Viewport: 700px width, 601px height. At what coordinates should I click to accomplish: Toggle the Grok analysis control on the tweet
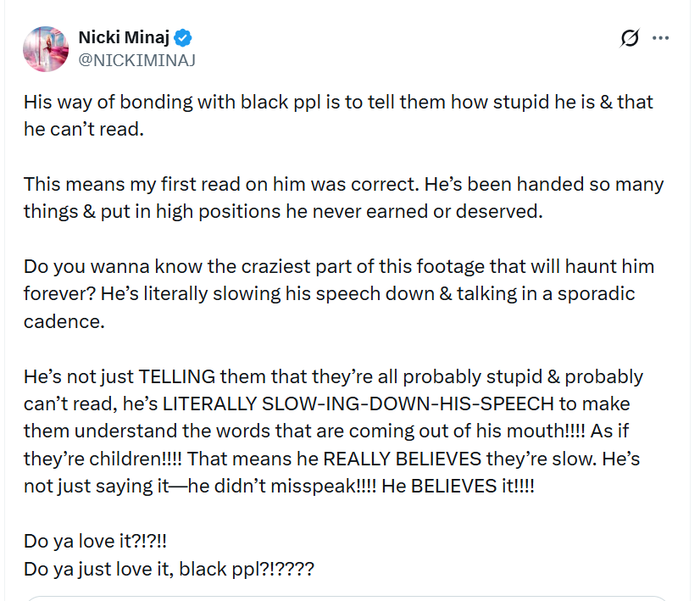(x=629, y=37)
